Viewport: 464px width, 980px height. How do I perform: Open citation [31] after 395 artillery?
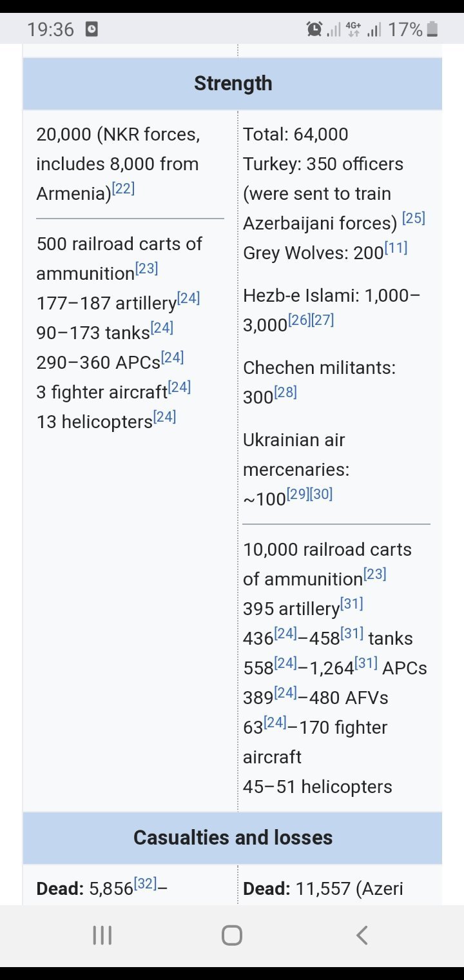[352, 603]
